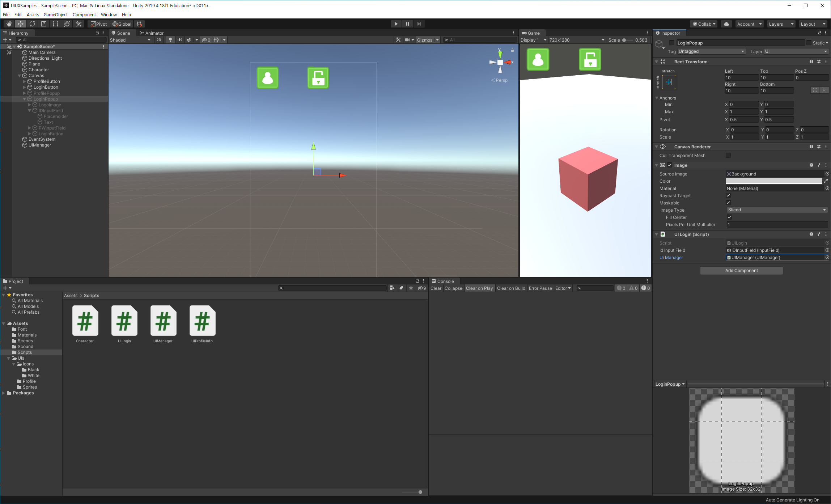
Task: Open the Image Type dropdown
Action: [x=777, y=210]
